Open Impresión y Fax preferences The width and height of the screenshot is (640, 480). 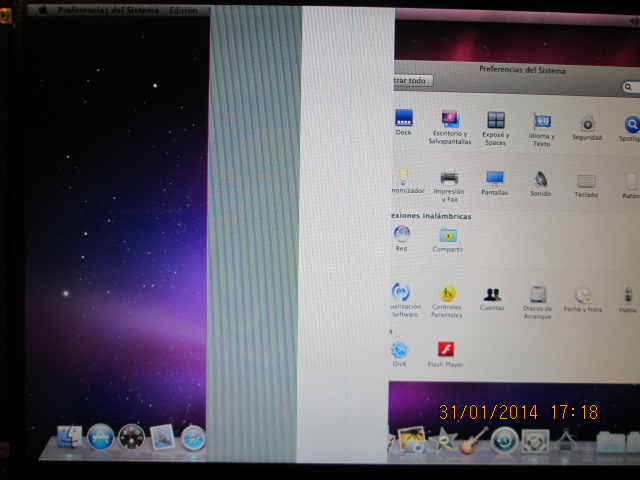450,179
